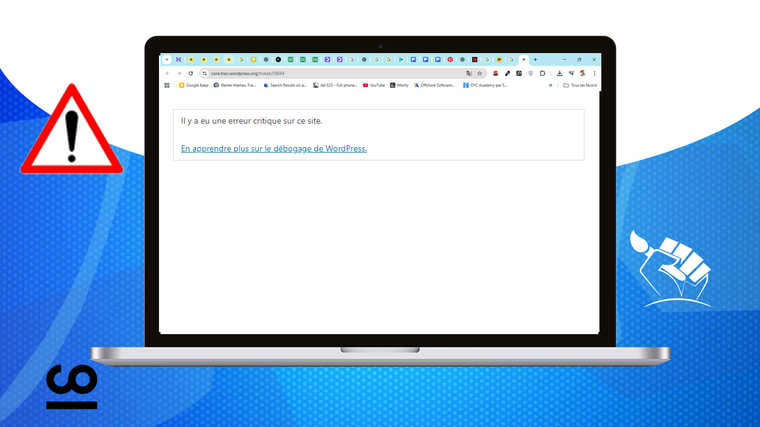Screen dimensions: 760x427
Task: Open the Extensions puzzle-piece menu
Action: point(542,74)
